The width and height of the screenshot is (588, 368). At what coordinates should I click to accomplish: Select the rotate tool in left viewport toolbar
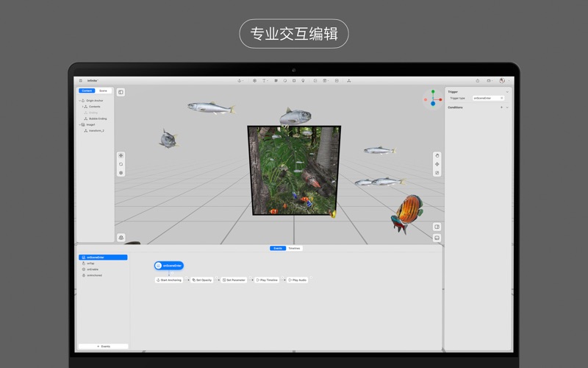pos(121,164)
